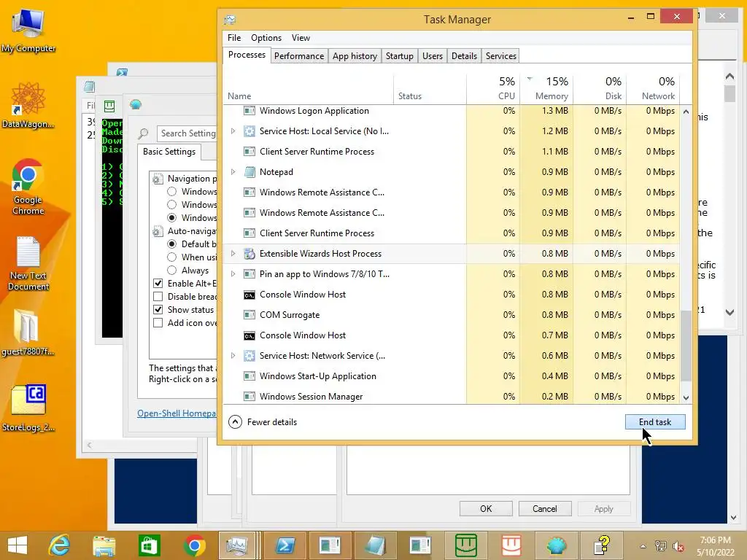Expand Pin an app to Windows row
Image resolution: width=747 pixels, height=560 pixels.
(233, 274)
